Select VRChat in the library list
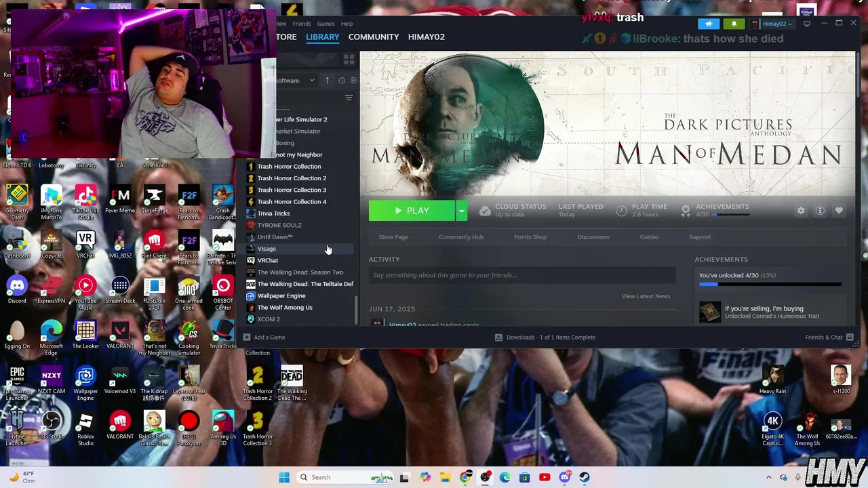 point(268,260)
